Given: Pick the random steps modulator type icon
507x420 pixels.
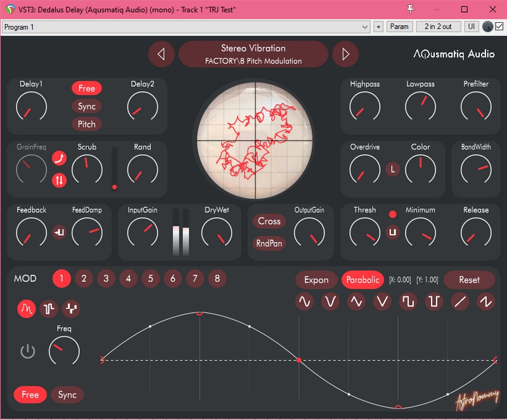Looking at the screenshot, I should click(x=70, y=309).
